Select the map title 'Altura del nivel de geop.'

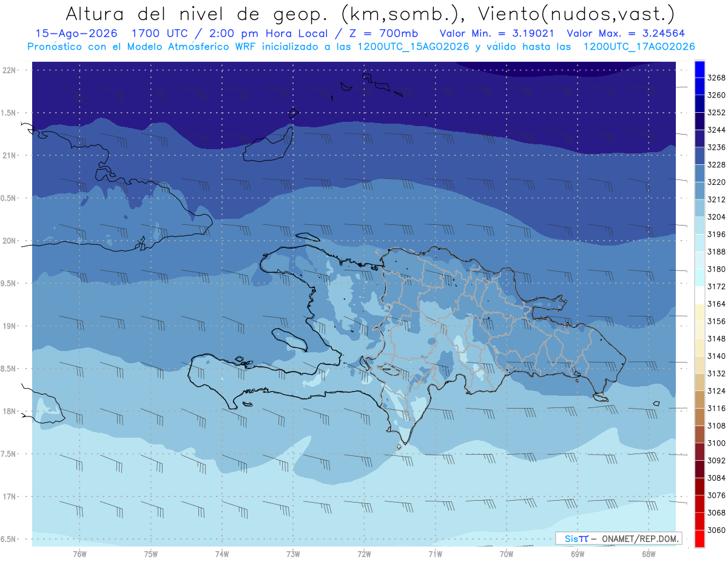click(x=197, y=13)
